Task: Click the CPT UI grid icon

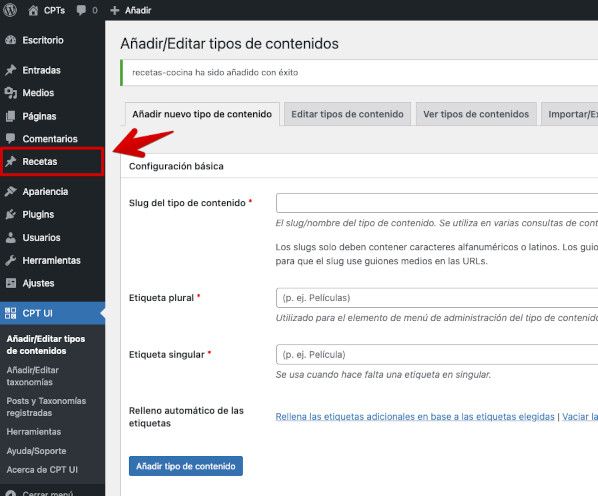Action: click(x=11, y=313)
